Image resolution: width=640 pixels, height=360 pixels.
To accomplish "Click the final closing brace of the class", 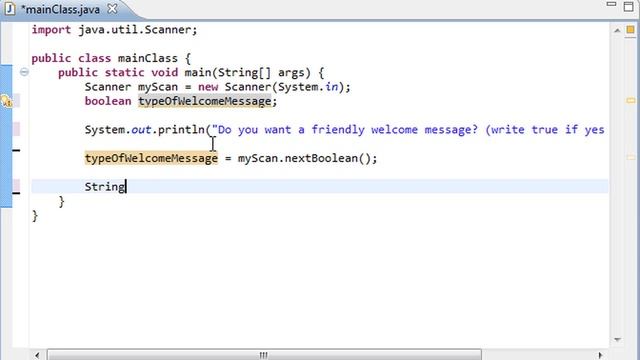I will click(35, 216).
